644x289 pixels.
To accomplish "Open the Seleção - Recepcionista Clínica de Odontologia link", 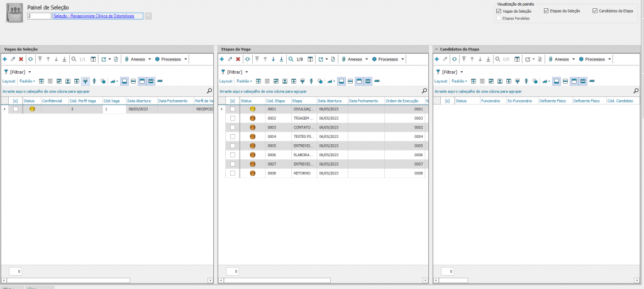I will [x=93, y=16].
